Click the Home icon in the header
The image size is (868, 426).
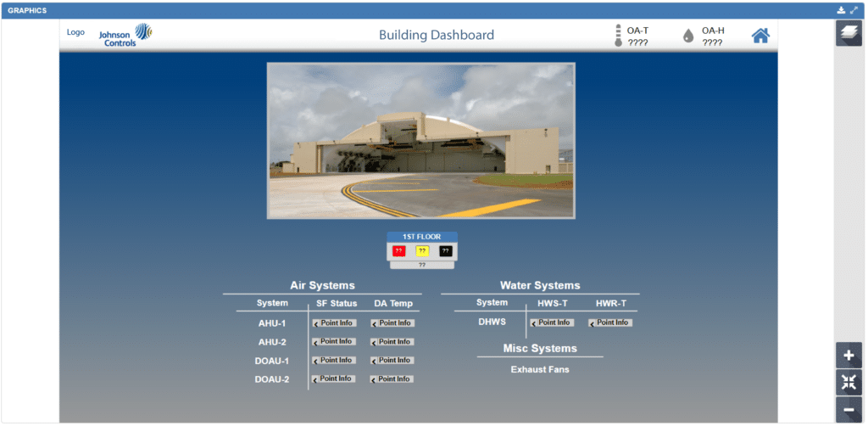point(760,36)
